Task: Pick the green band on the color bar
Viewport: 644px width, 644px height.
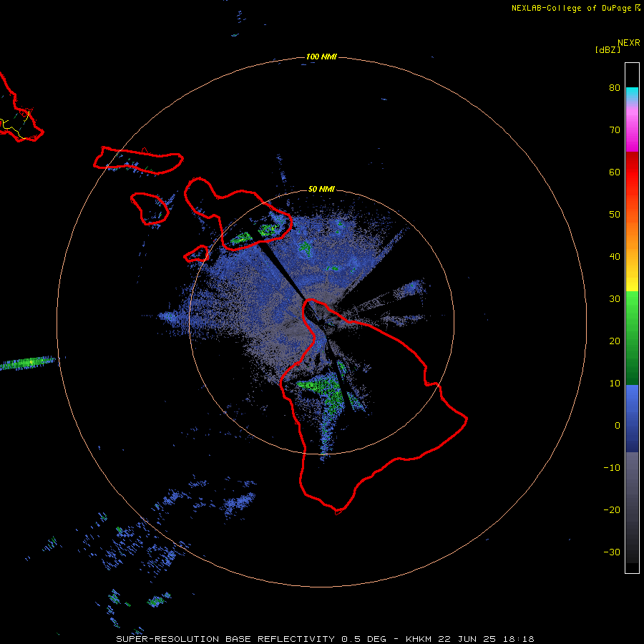Action: 632,338
